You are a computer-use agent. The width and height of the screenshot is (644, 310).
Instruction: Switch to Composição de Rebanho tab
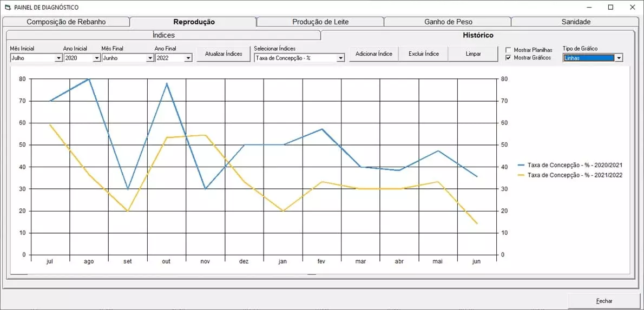(x=66, y=22)
